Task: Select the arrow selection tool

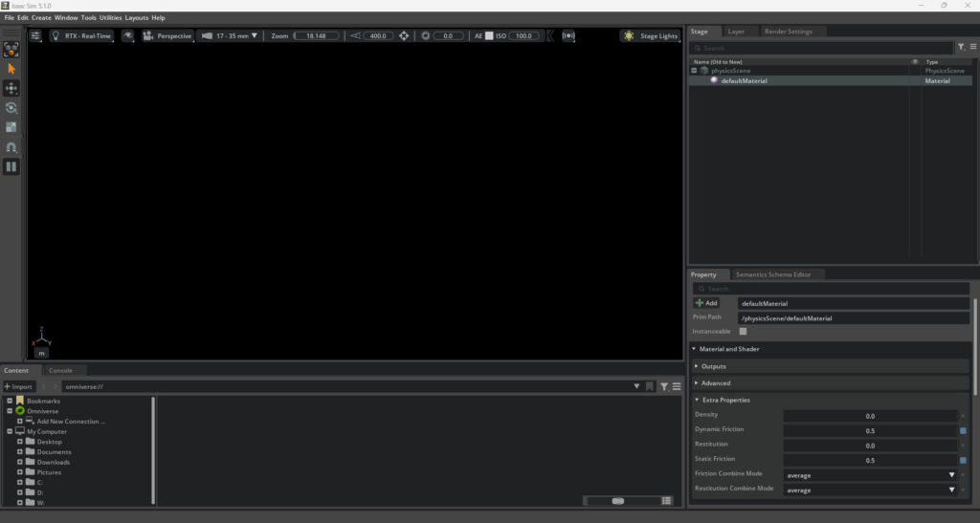Action: click(11, 69)
